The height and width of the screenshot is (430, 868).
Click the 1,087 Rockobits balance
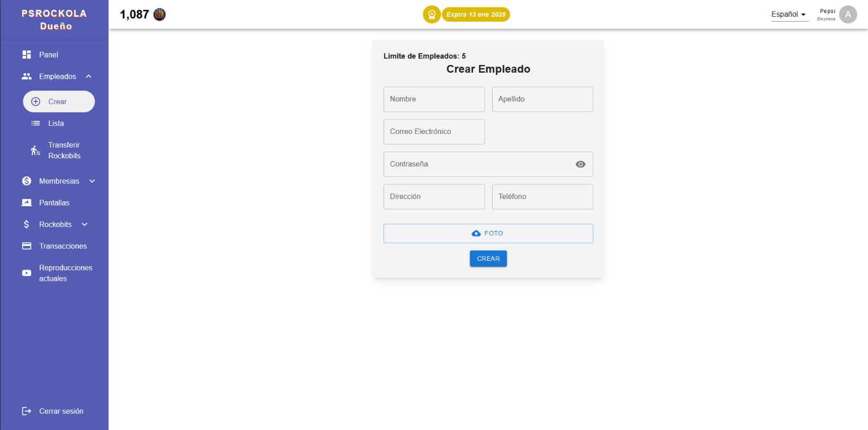(x=135, y=15)
